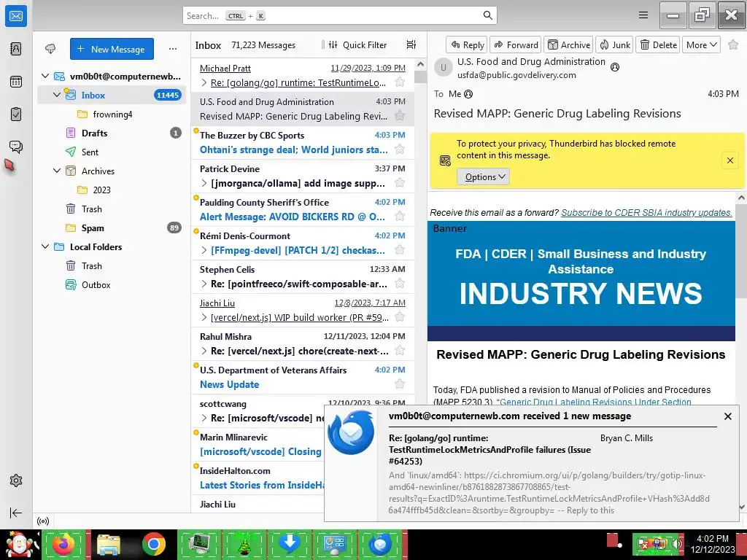Open the frowning4 subfolder
747x560 pixels.
tap(112, 114)
